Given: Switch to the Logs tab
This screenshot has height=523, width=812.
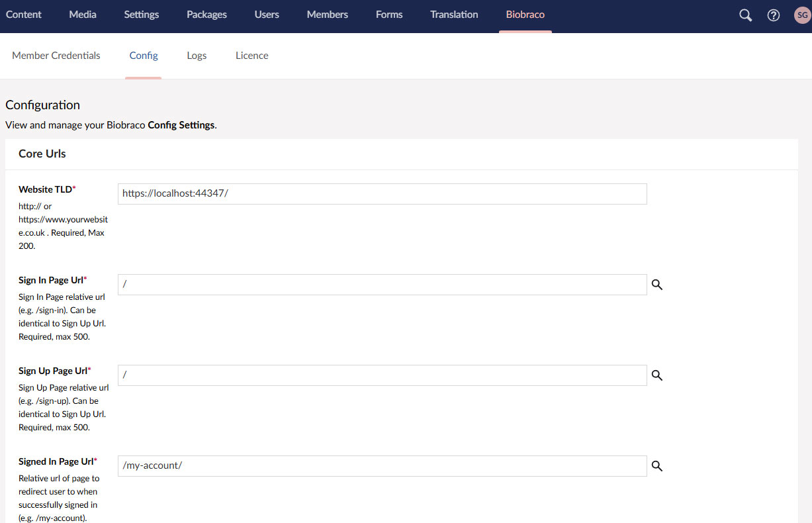Looking at the screenshot, I should tap(197, 56).
